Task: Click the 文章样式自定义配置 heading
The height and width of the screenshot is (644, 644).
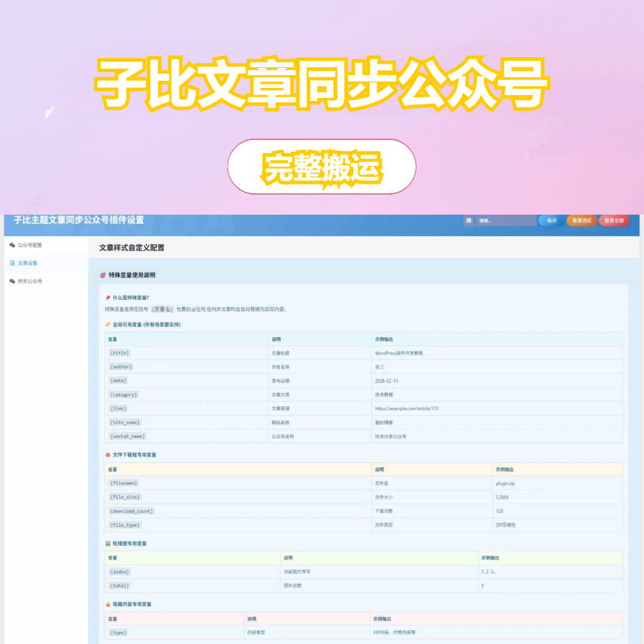Action: (x=132, y=248)
